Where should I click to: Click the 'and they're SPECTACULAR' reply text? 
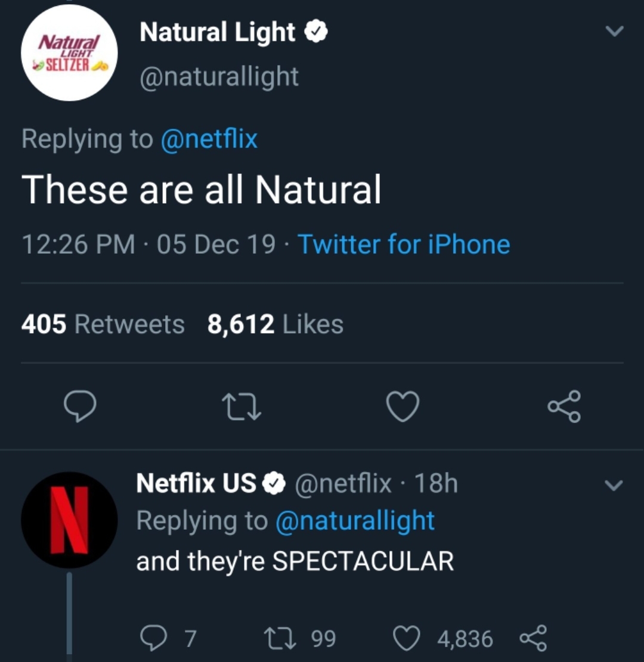tap(295, 561)
